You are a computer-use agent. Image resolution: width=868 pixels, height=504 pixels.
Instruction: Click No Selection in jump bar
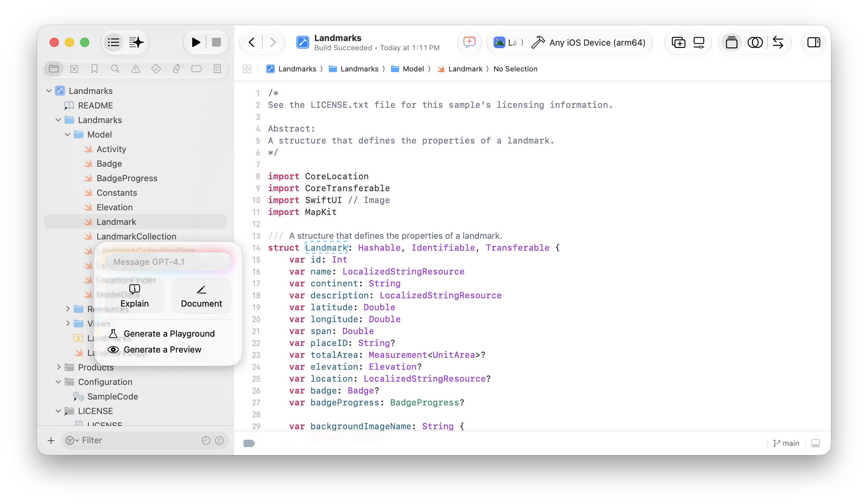point(515,69)
